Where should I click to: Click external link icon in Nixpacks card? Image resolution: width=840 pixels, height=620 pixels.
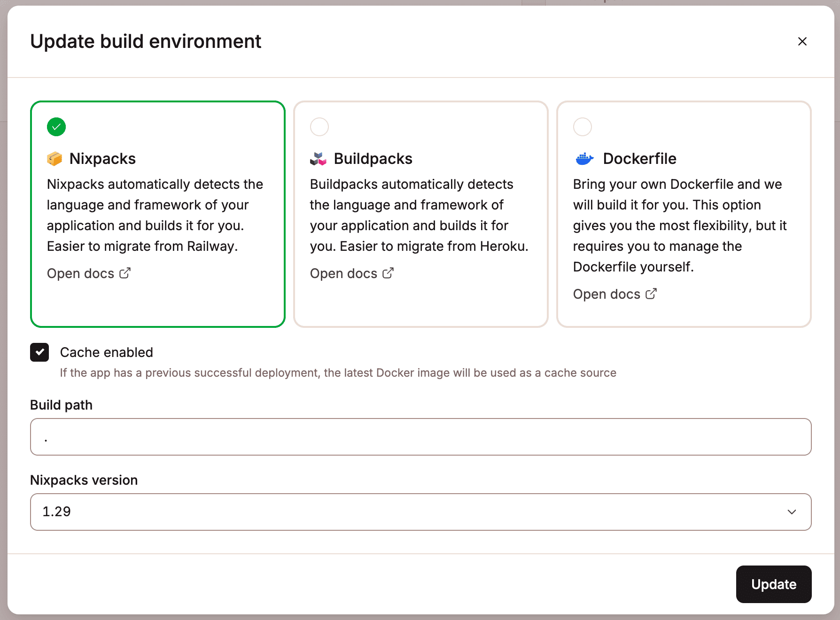coord(125,273)
